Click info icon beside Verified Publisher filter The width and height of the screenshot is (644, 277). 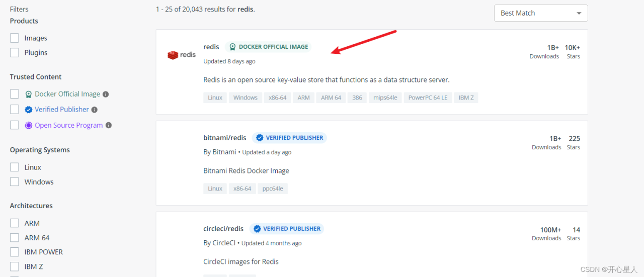click(94, 110)
